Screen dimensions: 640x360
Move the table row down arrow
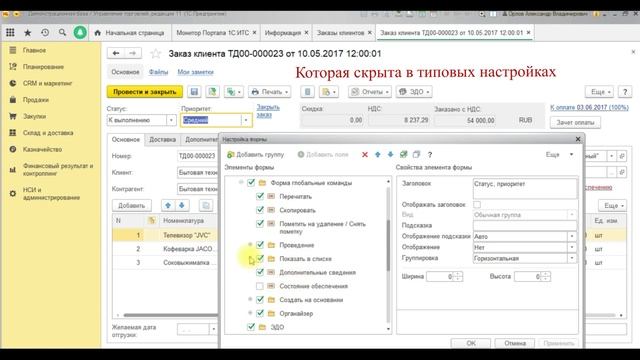click(x=182, y=205)
